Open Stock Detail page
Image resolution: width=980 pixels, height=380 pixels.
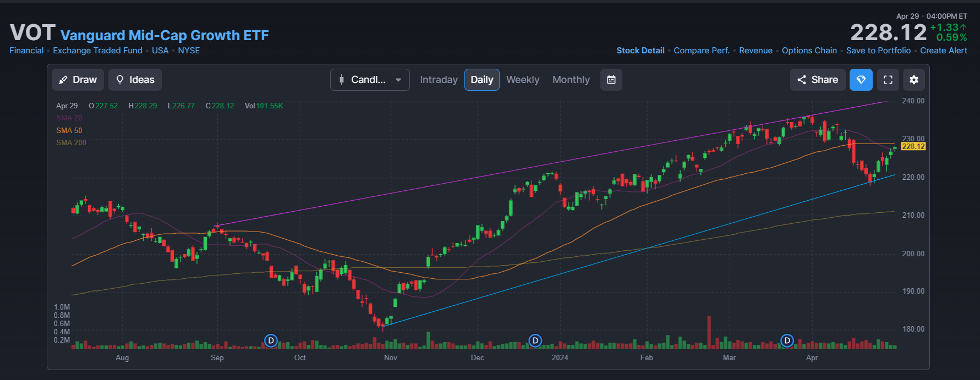tap(640, 51)
